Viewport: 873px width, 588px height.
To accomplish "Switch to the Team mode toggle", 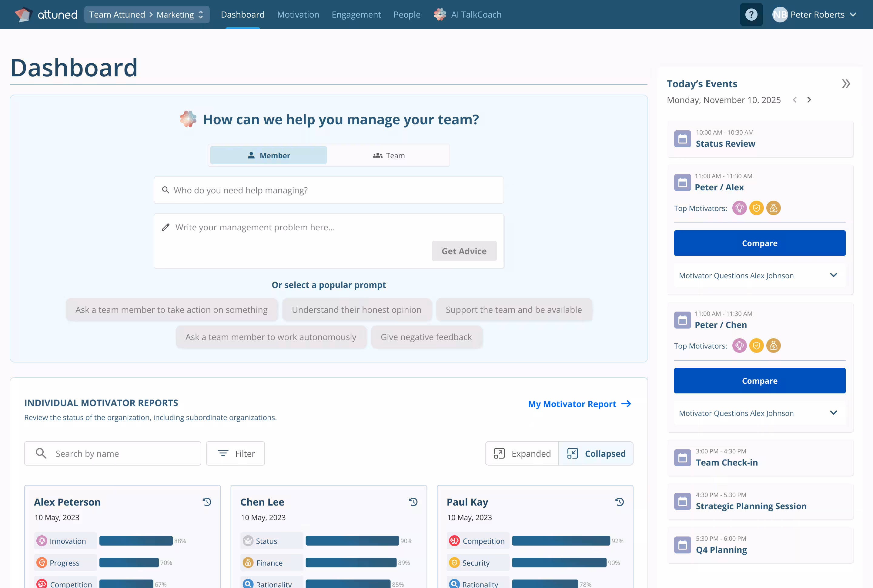I will click(x=389, y=155).
